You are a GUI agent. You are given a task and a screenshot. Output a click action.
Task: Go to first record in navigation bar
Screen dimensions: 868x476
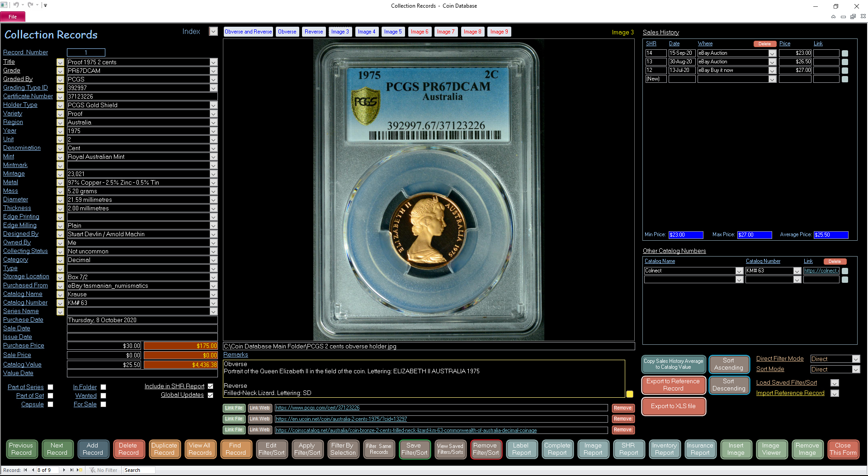coord(25,470)
